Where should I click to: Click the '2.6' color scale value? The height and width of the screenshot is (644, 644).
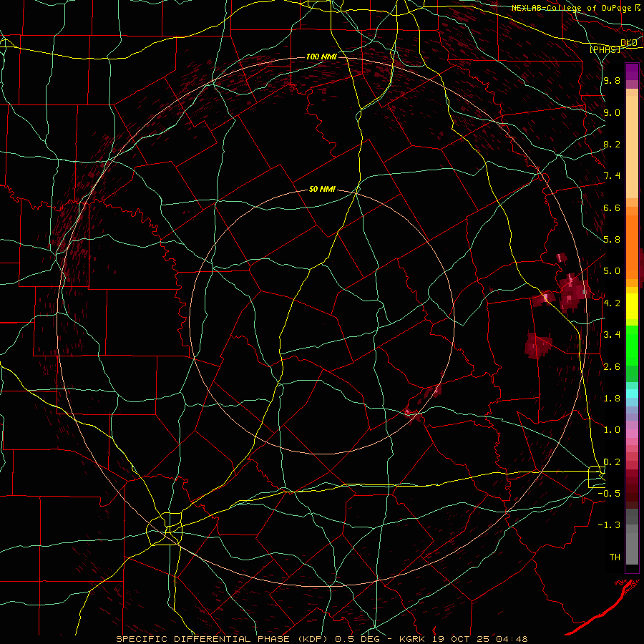(x=612, y=367)
